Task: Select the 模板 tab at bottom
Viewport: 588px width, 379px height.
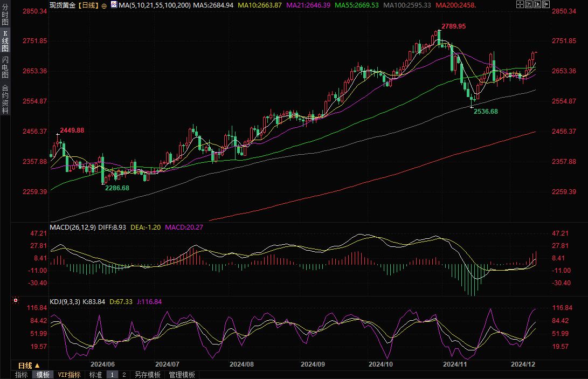Action: (x=43, y=375)
